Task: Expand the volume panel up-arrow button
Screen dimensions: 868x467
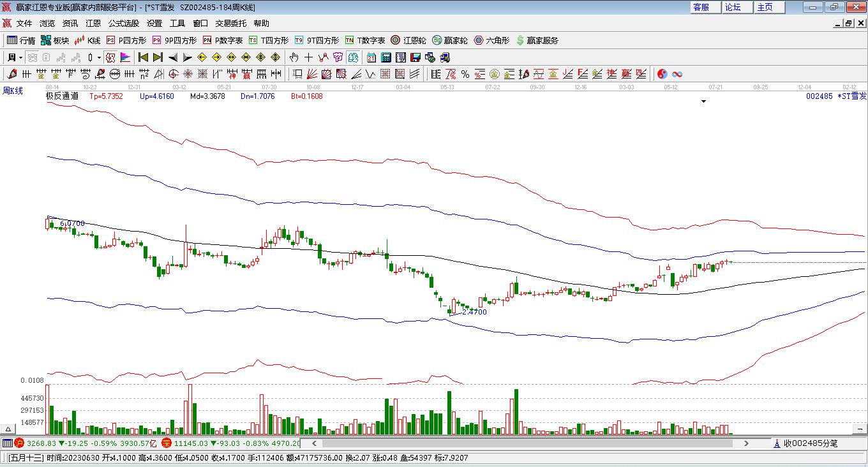Action: (8, 429)
